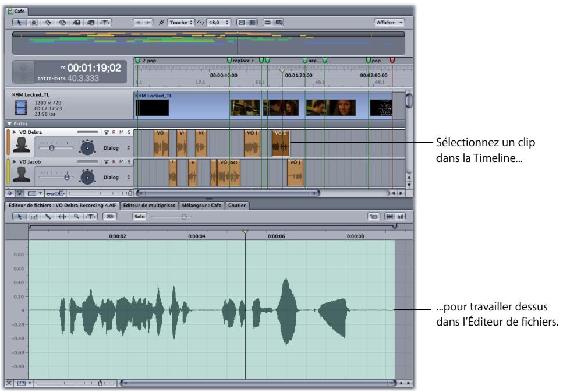563x392 pixels.
Task: Toggle Timeline crossfade display button at bottom
Action: coord(19,193)
